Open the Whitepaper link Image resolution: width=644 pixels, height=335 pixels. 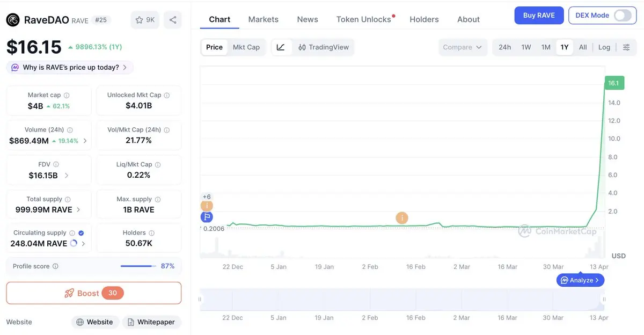tap(151, 322)
